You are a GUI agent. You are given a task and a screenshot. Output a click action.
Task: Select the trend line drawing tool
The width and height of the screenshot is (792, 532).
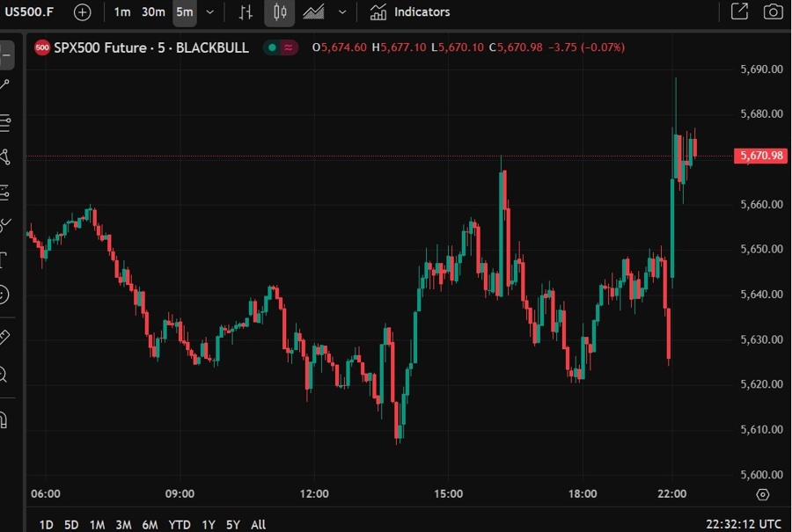click(x=4, y=84)
